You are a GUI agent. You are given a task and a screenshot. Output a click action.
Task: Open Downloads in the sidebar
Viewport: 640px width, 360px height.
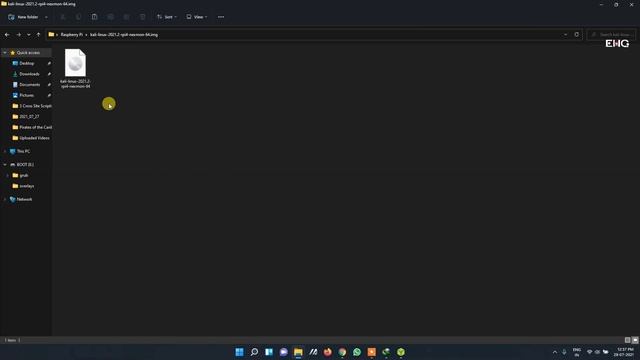click(x=29, y=74)
